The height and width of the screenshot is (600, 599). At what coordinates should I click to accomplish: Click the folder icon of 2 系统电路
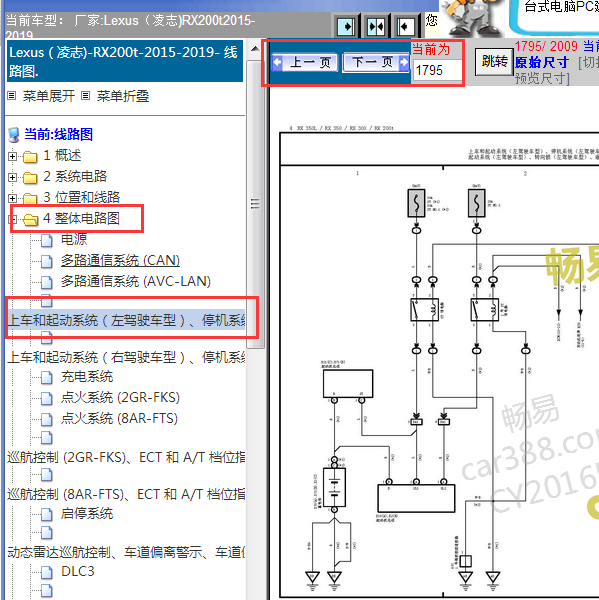(x=30, y=178)
